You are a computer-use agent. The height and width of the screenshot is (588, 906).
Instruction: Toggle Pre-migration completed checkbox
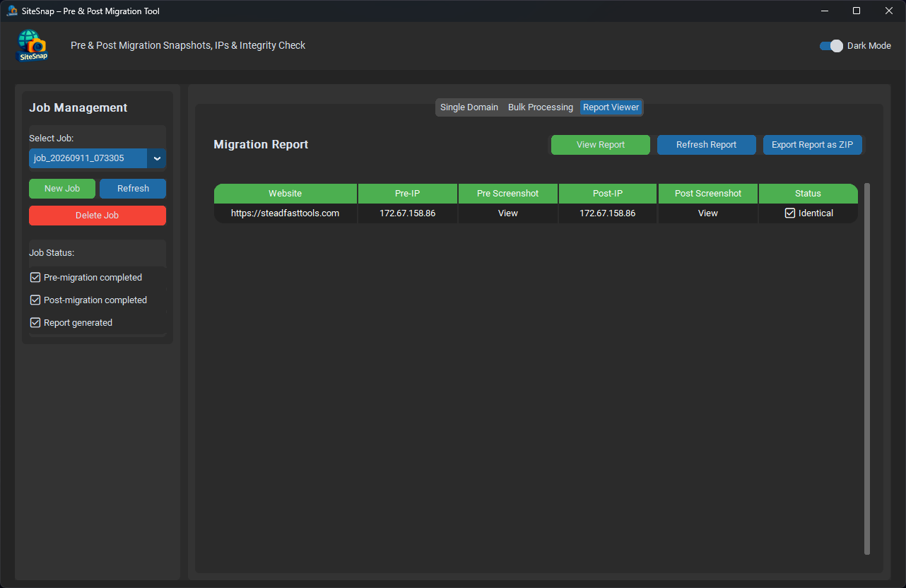click(x=35, y=278)
